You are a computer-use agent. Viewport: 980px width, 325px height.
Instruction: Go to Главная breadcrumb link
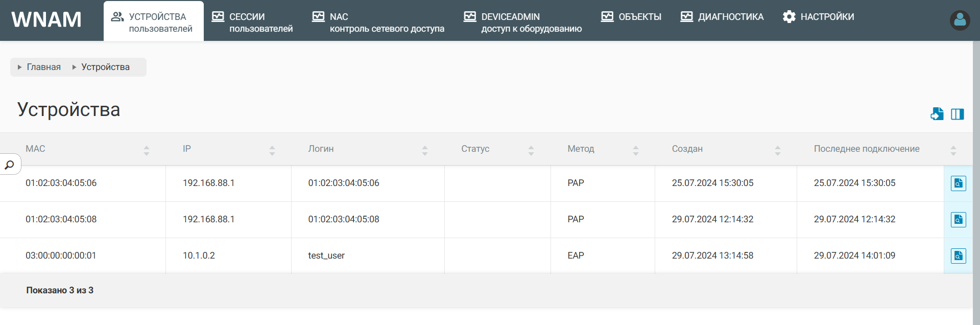(43, 67)
